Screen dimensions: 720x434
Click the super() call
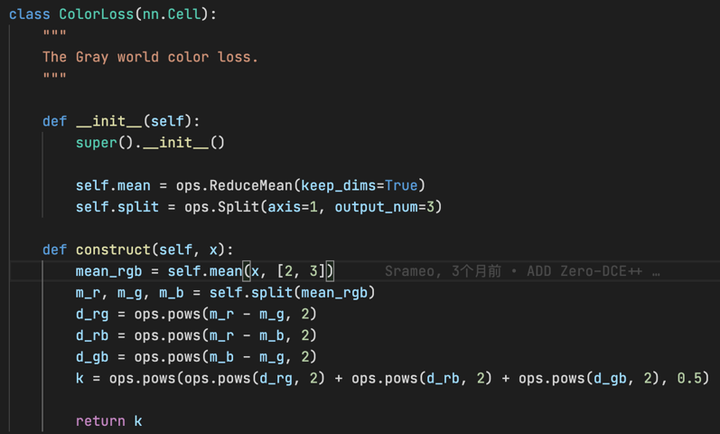coord(100,143)
